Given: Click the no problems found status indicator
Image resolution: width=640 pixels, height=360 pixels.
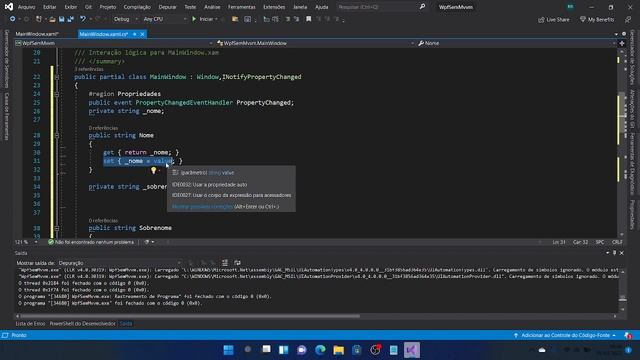Looking at the screenshot, I should tap(91, 242).
